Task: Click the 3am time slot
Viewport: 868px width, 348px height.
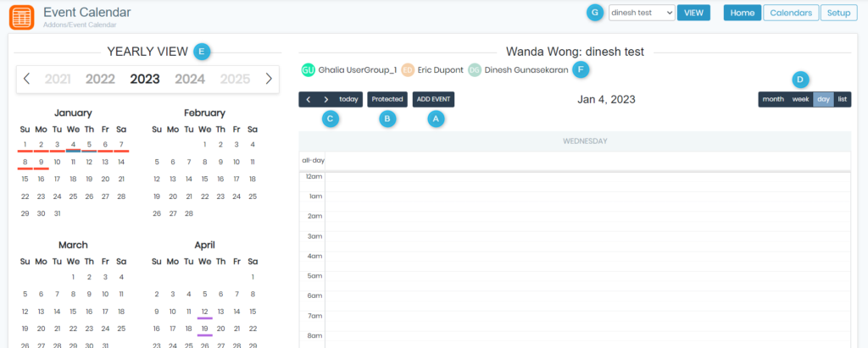Action: [x=587, y=242]
